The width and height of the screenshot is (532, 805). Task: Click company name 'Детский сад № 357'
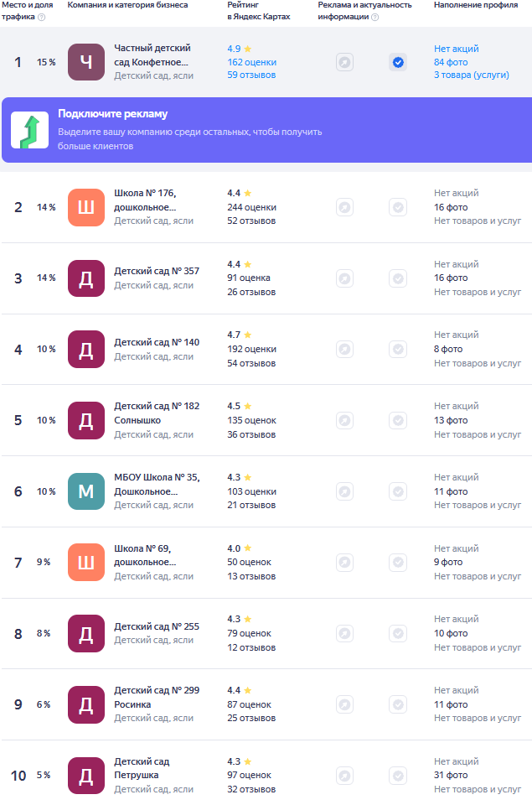(x=157, y=271)
